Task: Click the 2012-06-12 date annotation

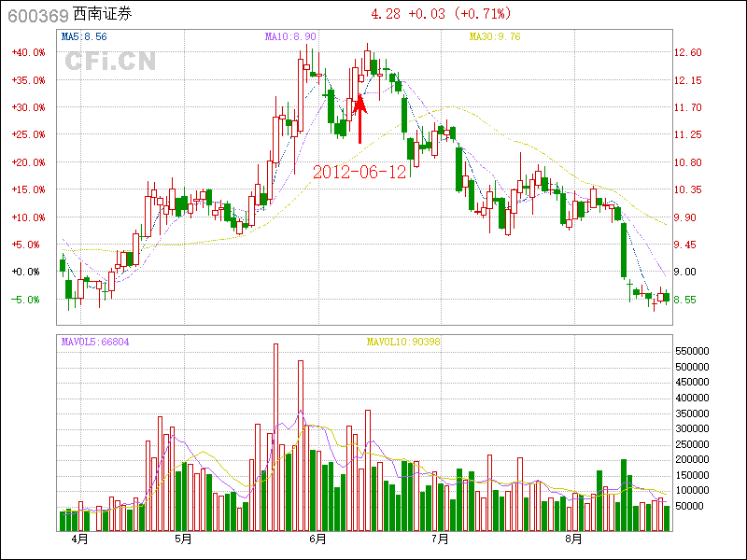Action: tap(359, 172)
